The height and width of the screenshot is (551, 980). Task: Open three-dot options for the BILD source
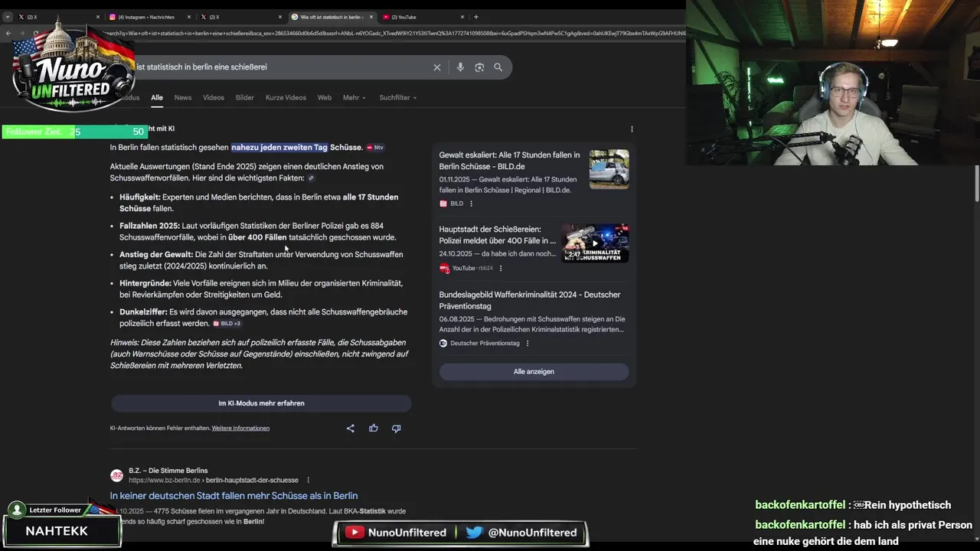point(471,204)
